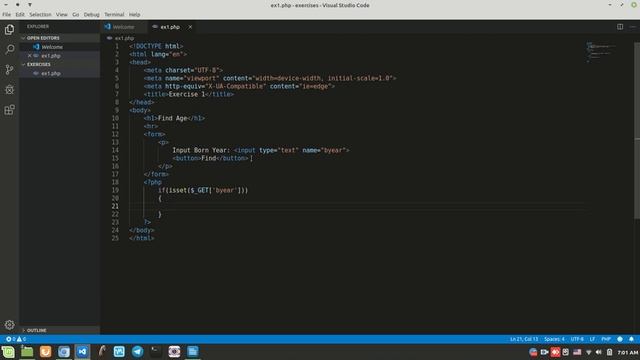Image resolution: width=640 pixels, height=360 pixels.
Task: Click the volume icon in system tray
Action: tap(598, 352)
